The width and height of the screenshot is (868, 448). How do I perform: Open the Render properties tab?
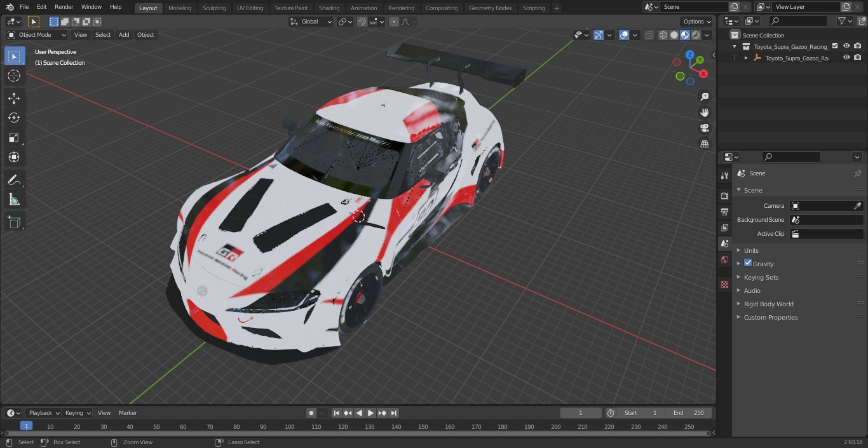point(724,196)
